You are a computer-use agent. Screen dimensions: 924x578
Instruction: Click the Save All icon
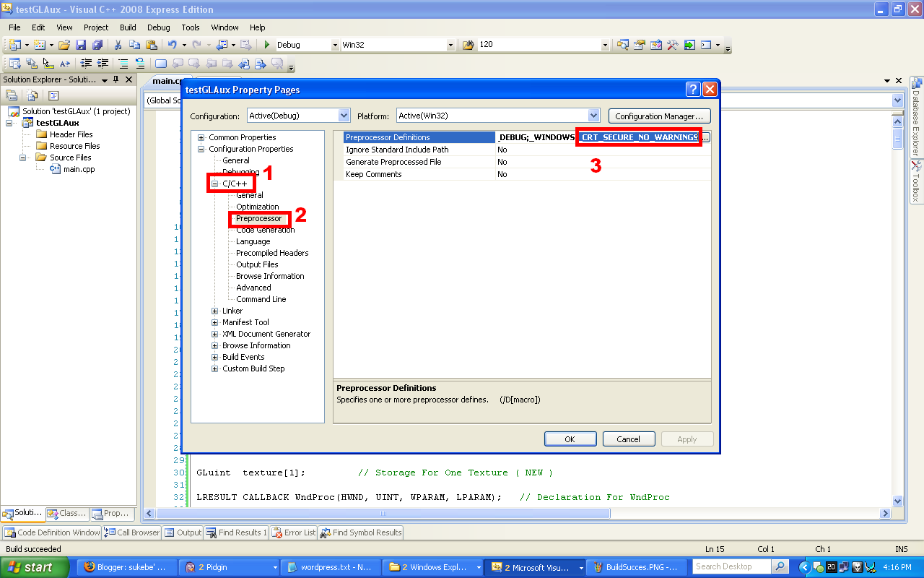[x=97, y=45]
